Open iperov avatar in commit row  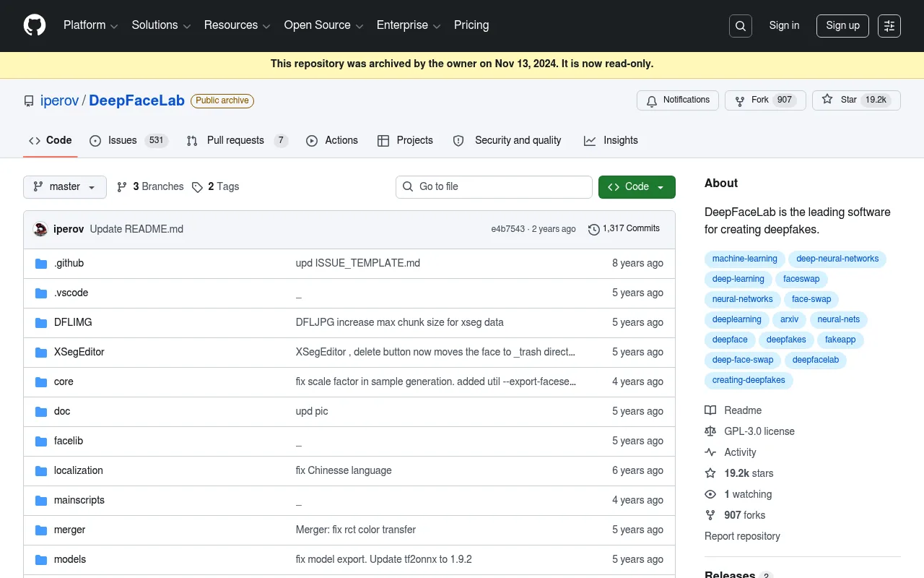click(x=40, y=229)
